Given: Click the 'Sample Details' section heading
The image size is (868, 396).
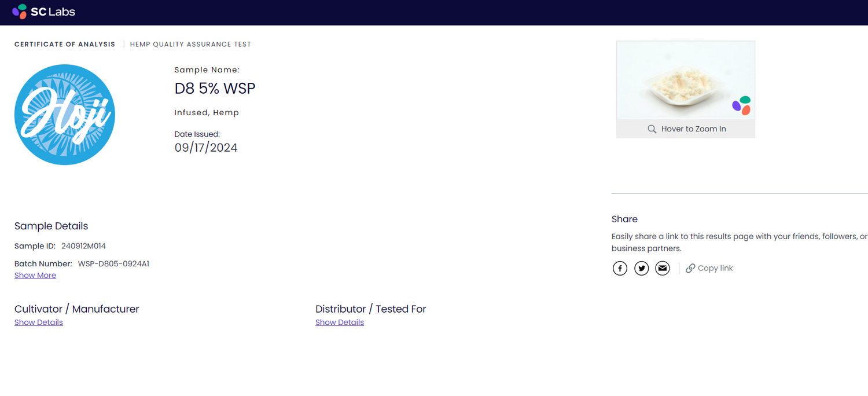Looking at the screenshot, I should (x=52, y=226).
